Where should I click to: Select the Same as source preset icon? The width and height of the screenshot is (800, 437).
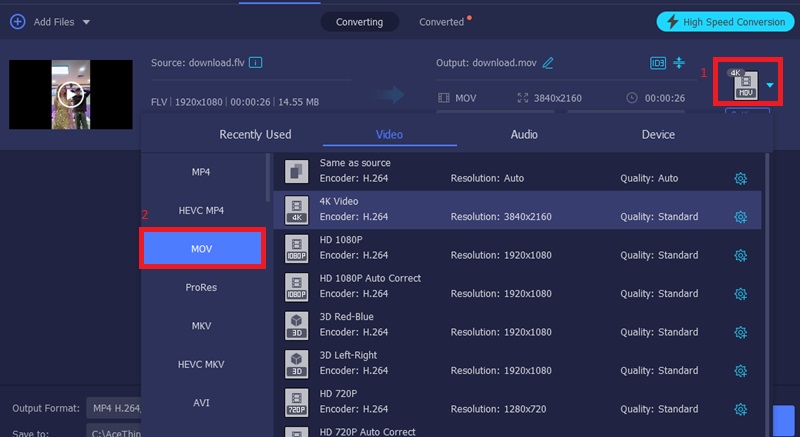tap(296, 171)
